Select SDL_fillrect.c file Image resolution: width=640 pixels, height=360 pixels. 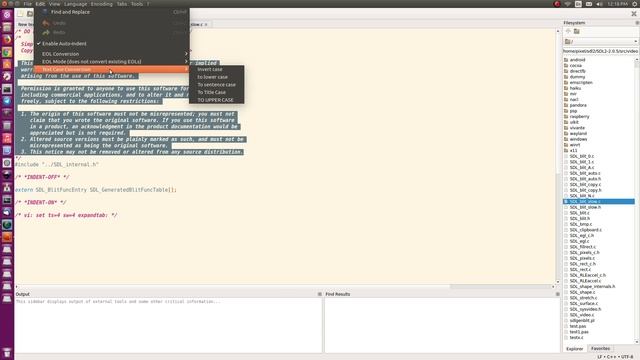pyautogui.click(x=582, y=247)
